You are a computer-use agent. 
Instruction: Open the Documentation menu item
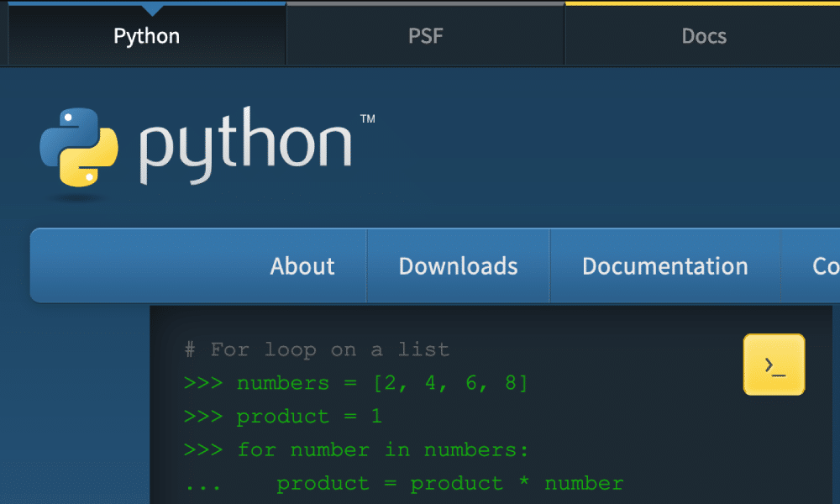coord(664,266)
